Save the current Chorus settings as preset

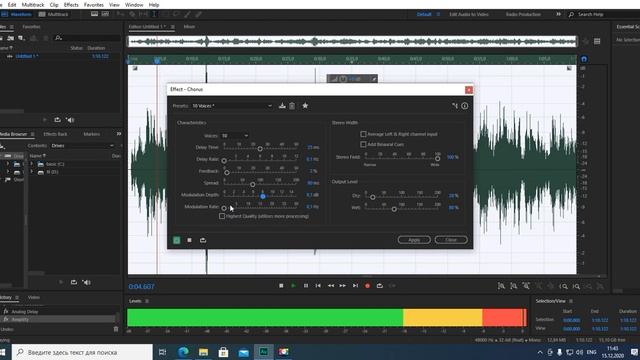[282, 106]
